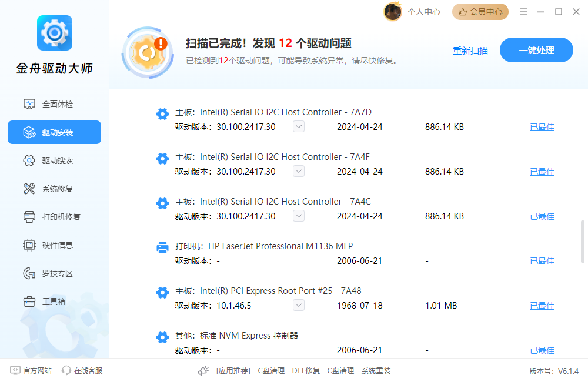This screenshot has width=588, height=382.
Task: Click the 系统修复 wrench icon
Action: (29, 189)
